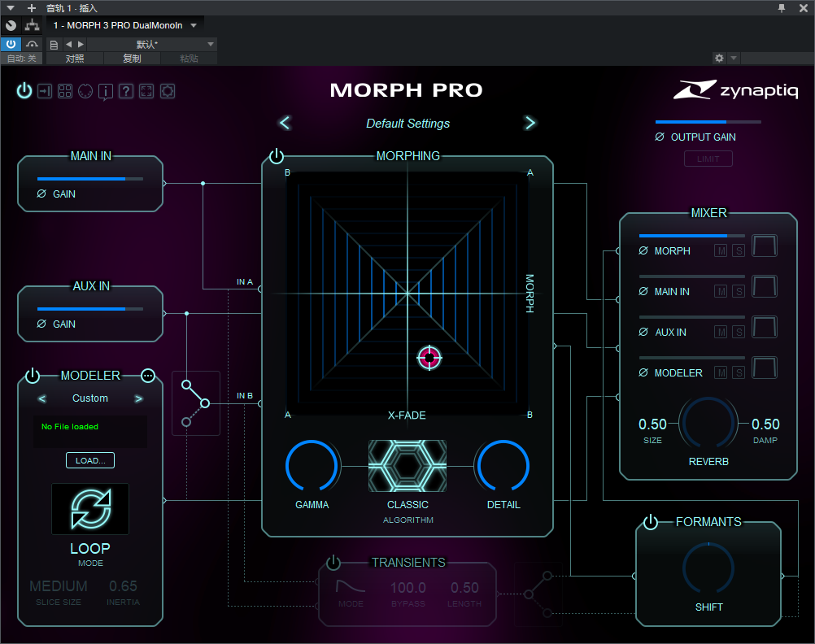Click the bypass arrow icon in plugin toolbar

click(45, 92)
